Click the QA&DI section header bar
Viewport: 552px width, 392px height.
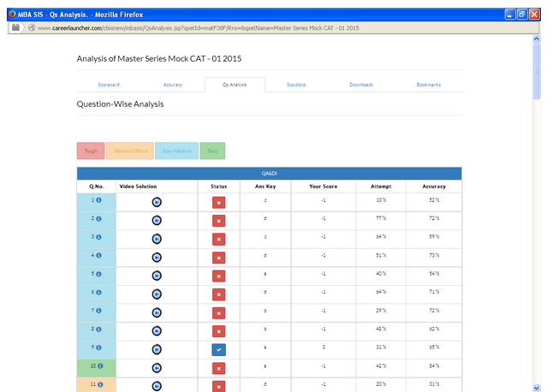(x=270, y=173)
